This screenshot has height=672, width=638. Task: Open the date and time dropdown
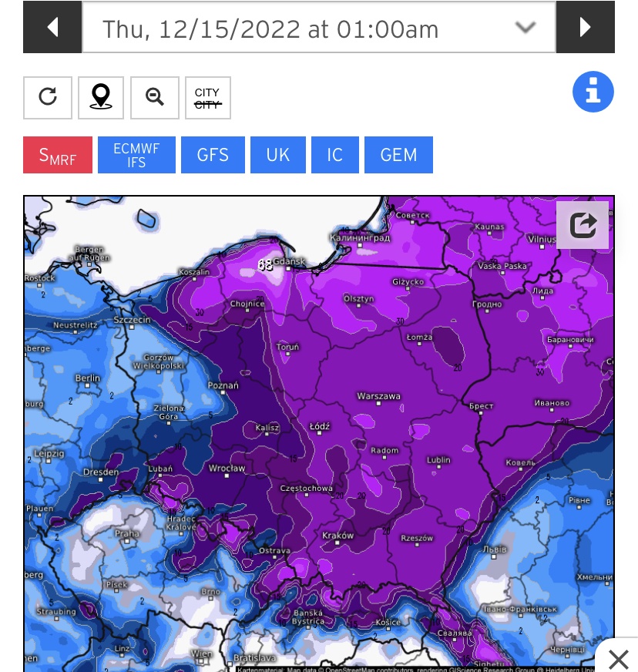(x=318, y=29)
